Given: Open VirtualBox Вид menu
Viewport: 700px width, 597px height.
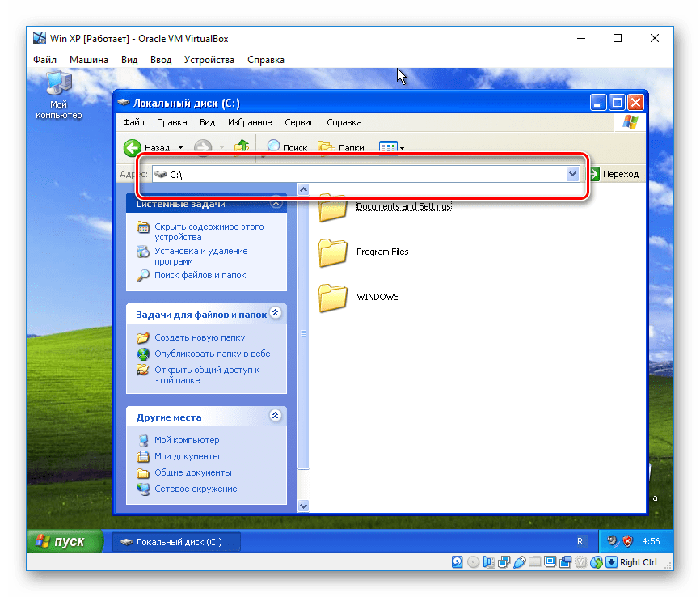Looking at the screenshot, I should pyautogui.click(x=129, y=59).
